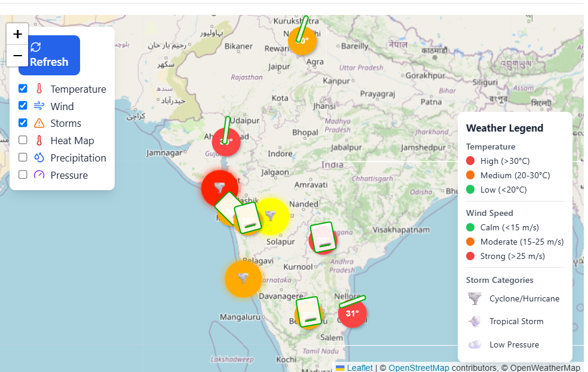Click the Jamnagar city label
Image resolution: width=588 pixels, height=372 pixels.
164,153
